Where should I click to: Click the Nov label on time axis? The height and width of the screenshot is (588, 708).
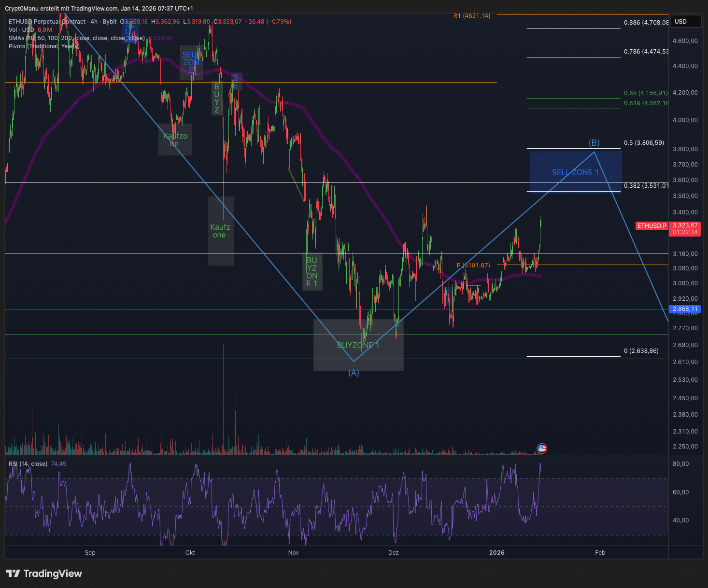293,553
